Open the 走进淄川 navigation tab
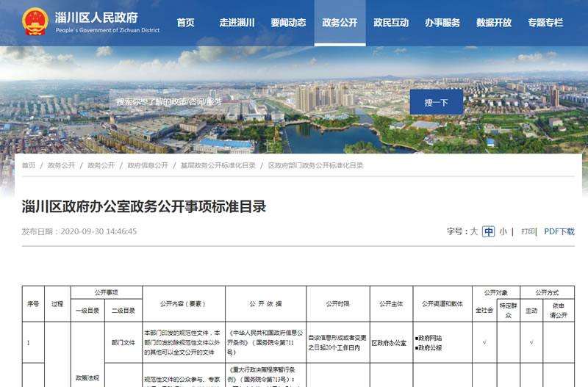 pos(237,23)
